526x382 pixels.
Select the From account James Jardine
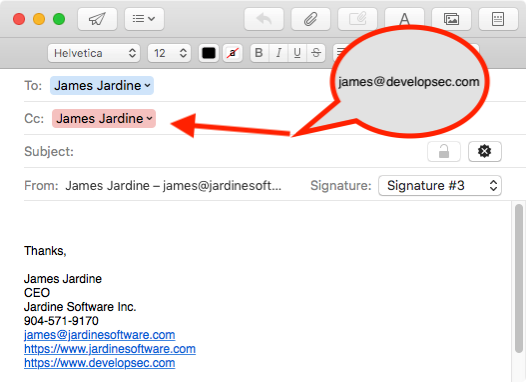click(x=173, y=185)
